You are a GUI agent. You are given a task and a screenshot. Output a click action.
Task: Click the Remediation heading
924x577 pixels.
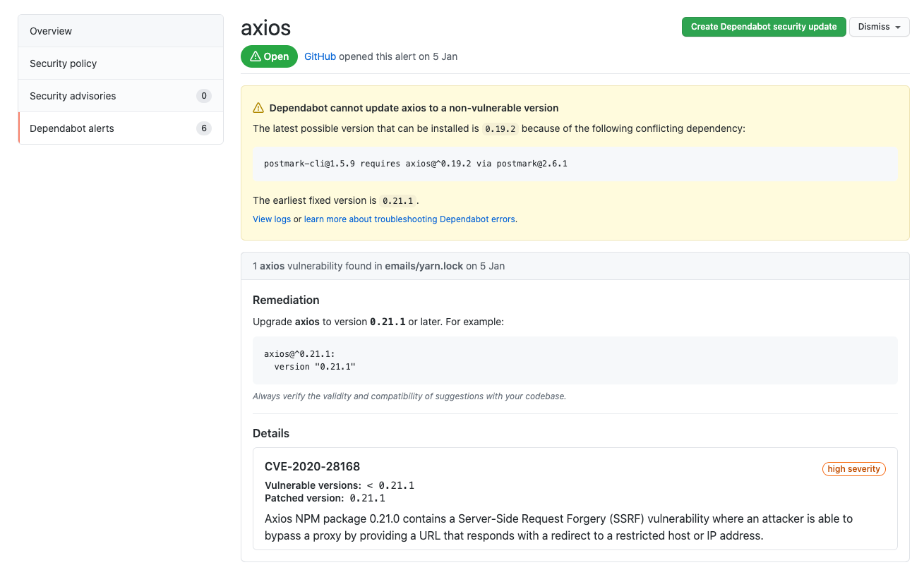coord(286,300)
